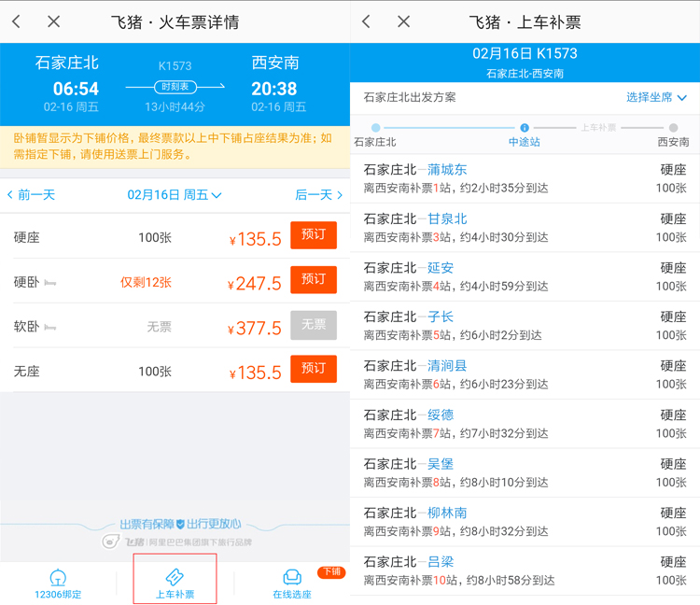Viewport: 700px width, 605px height.
Task: Open the 选择坐席 seat type dropdown
Action: [656, 98]
